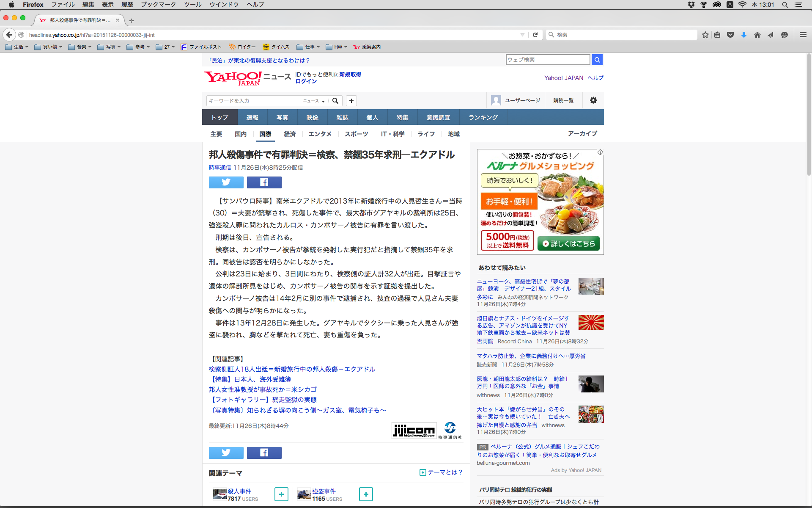
Task: Click plus button beside keyword search
Action: pos(351,101)
